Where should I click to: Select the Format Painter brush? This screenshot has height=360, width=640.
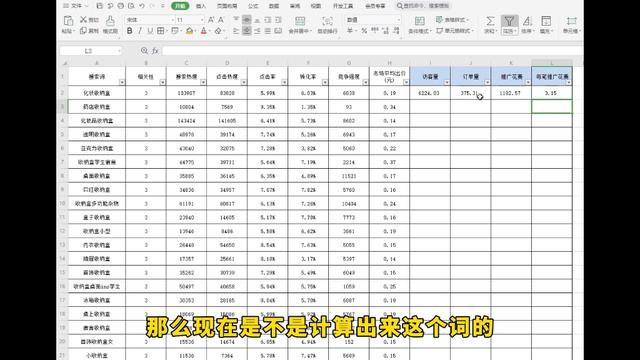110,21
